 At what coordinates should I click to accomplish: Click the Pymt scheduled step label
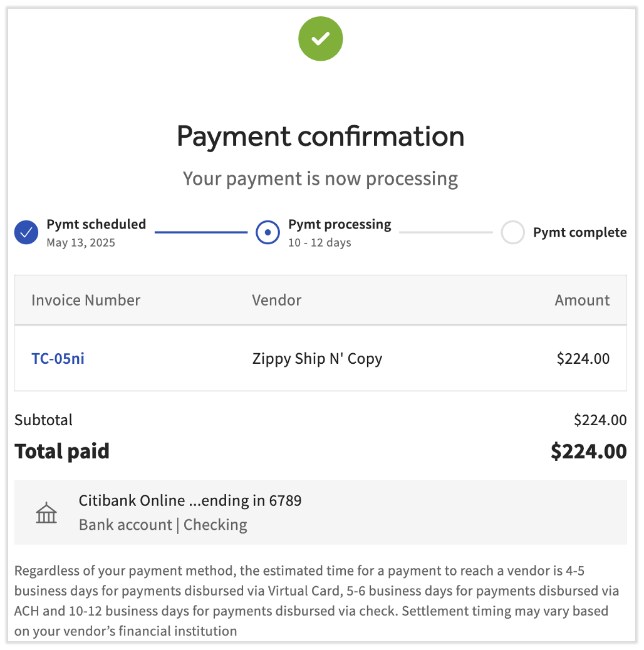(x=96, y=224)
